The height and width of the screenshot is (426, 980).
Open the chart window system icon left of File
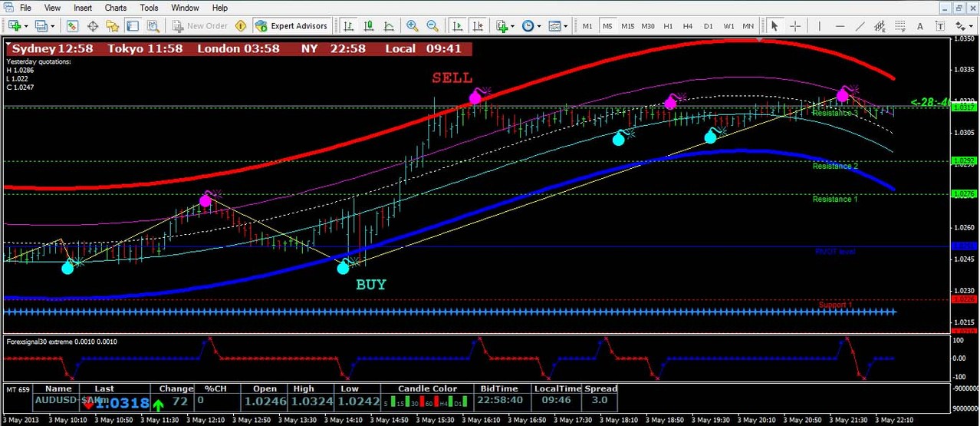pos(7,8)
